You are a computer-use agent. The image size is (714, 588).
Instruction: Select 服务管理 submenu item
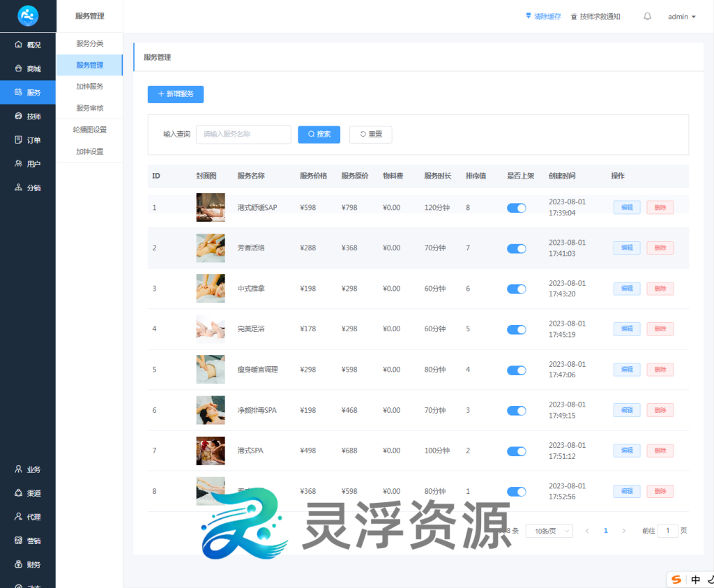tap(90, 65)
